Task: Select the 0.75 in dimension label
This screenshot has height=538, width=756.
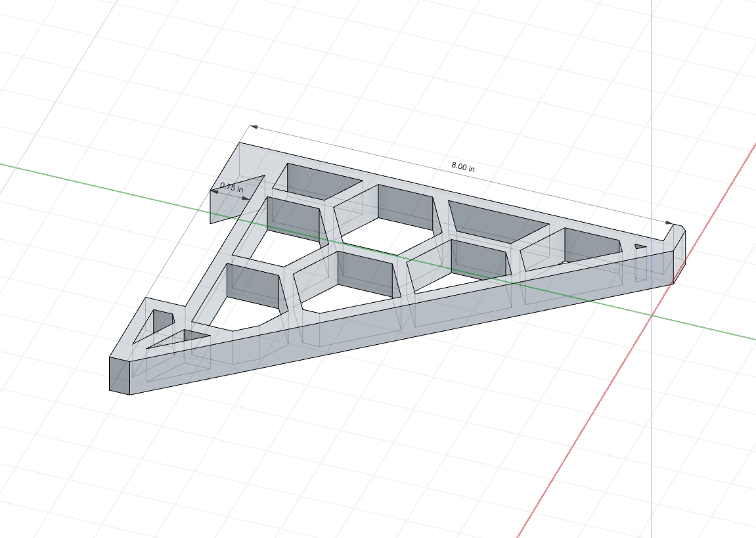Action: pyautogui.click(x=231, y=187)
